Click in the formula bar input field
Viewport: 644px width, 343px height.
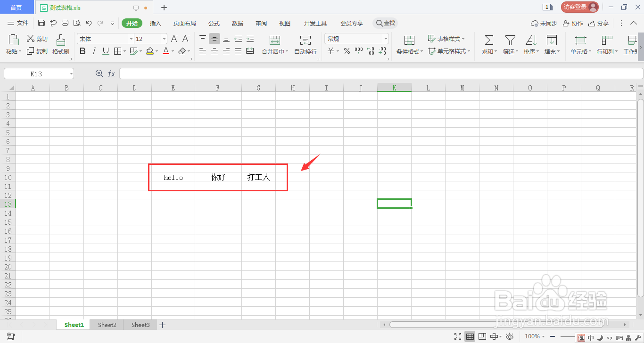pyautogui.click(x=381, y=73)
